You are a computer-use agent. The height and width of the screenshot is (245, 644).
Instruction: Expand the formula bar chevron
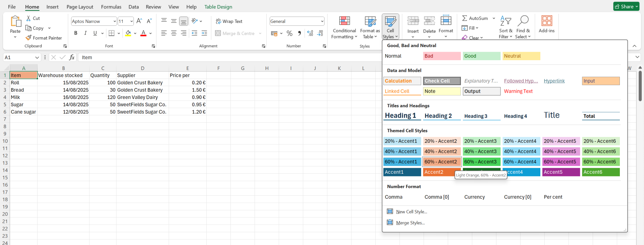click(637, 57)
